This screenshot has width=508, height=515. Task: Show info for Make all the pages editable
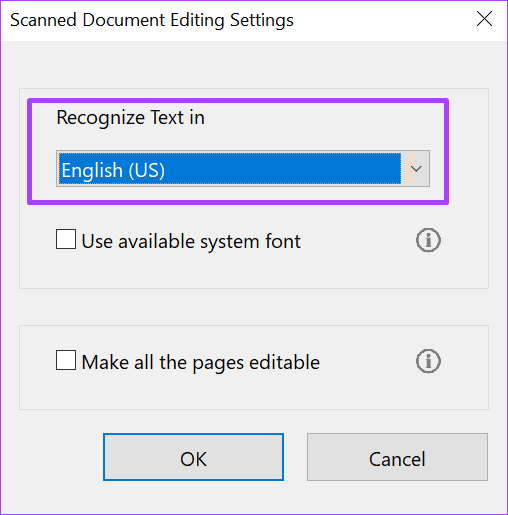coord(428,361)
